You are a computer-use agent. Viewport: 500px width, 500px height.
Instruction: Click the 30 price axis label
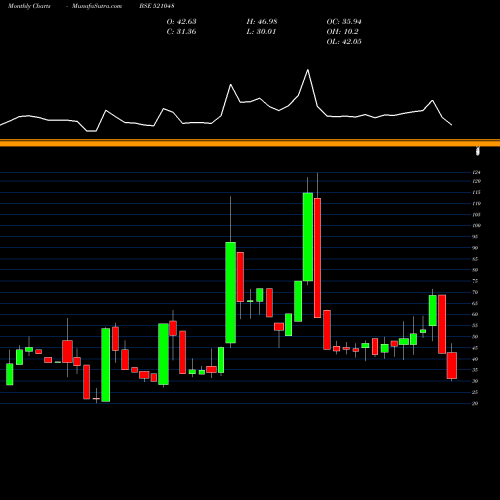coord(475,381)
